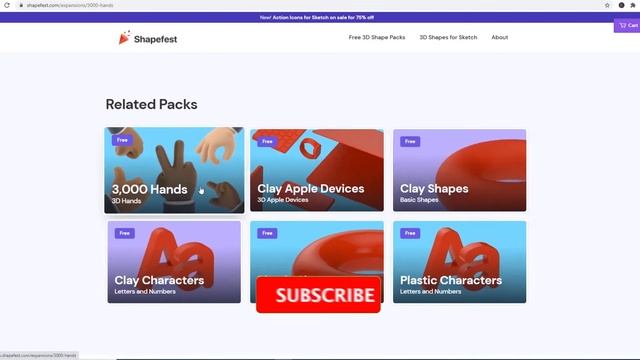640x360 pixels.
Task: Click the Free badge on Clay Characters
Action: [x=124, y=233]
